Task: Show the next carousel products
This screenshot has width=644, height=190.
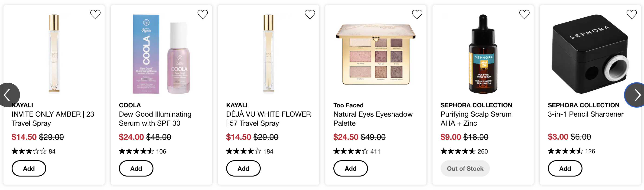Action: 635,95
